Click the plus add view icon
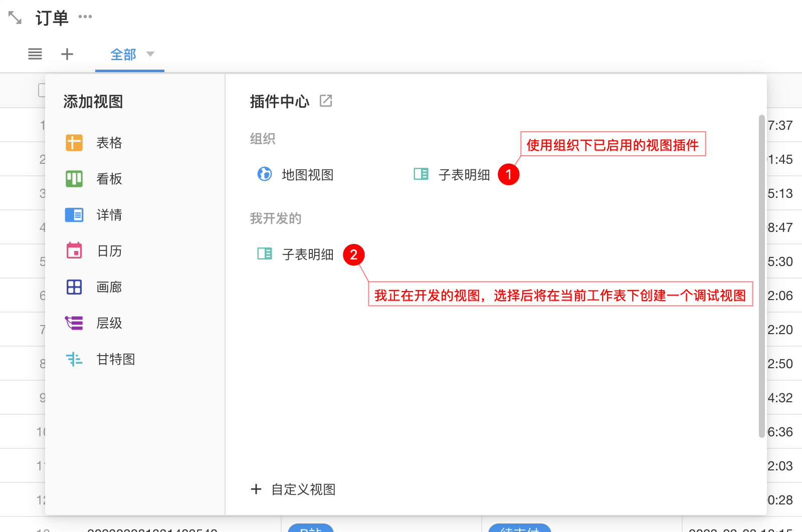The width and height of the screenshot is (802, 532). [67, 54]
